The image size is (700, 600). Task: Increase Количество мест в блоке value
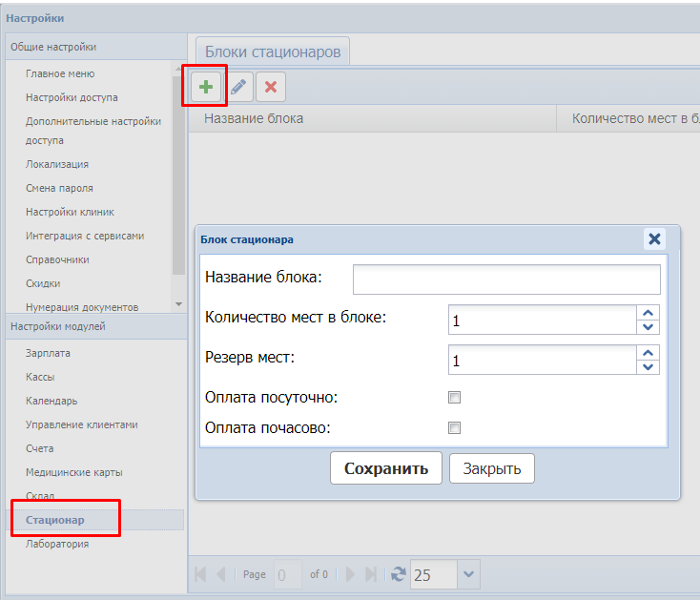coord(649,313)
